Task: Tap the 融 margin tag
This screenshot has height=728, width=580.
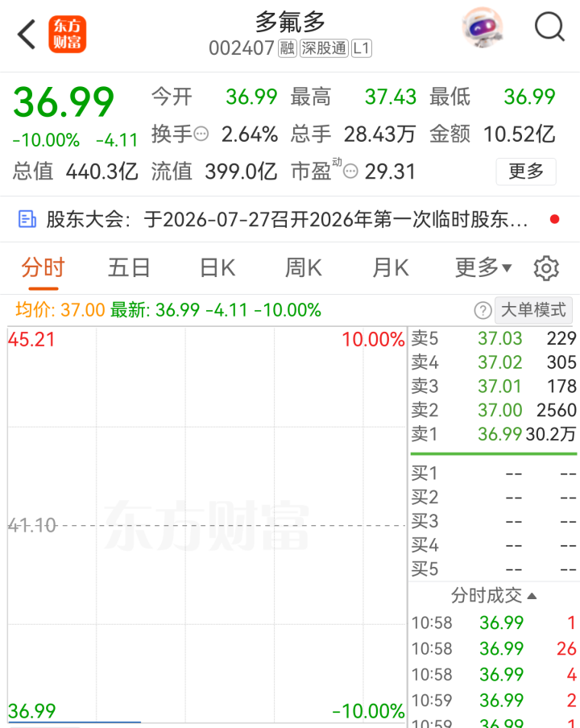Action: [x=288, y=48]
